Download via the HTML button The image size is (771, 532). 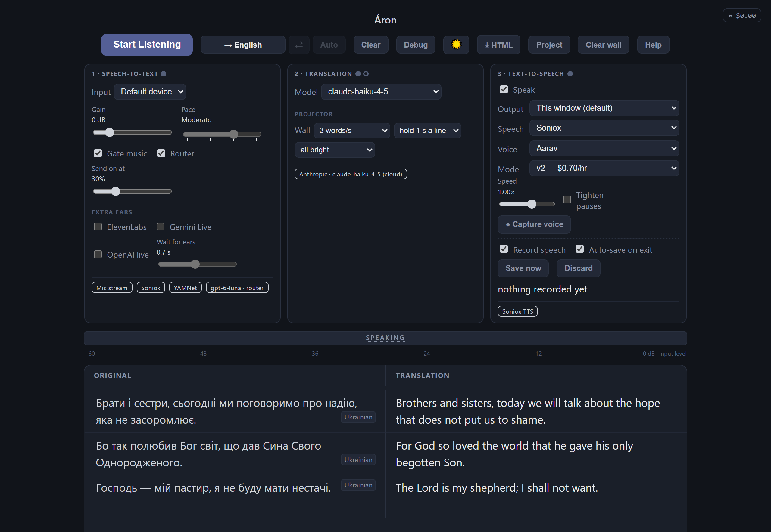point(498,44)
